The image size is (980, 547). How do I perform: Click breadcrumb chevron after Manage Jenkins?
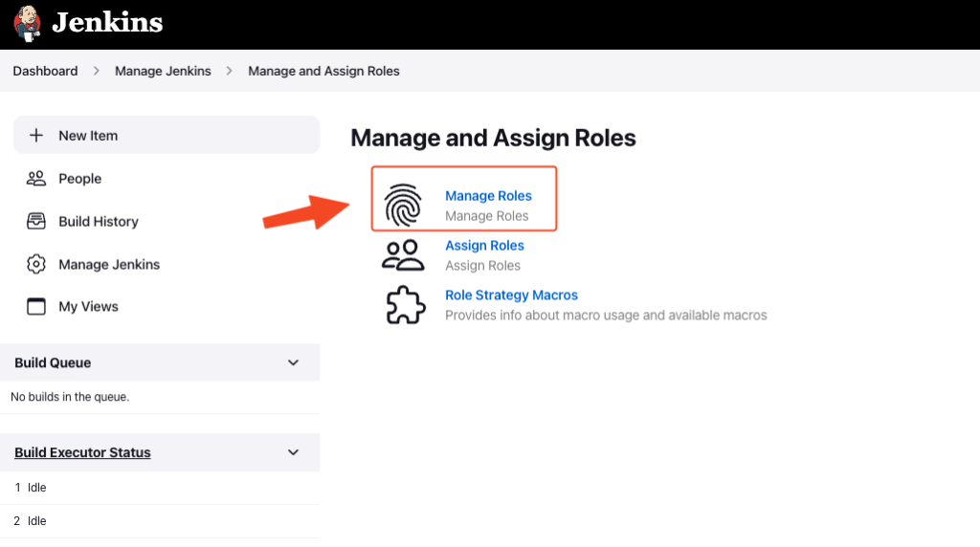230,71
